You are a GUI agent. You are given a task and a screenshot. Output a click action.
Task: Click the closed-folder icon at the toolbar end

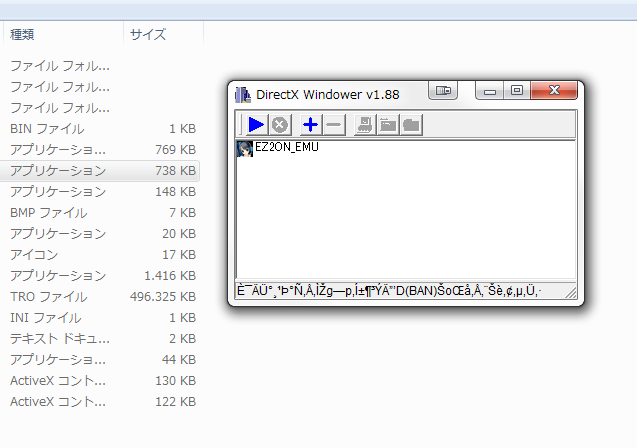coord(411,125)
